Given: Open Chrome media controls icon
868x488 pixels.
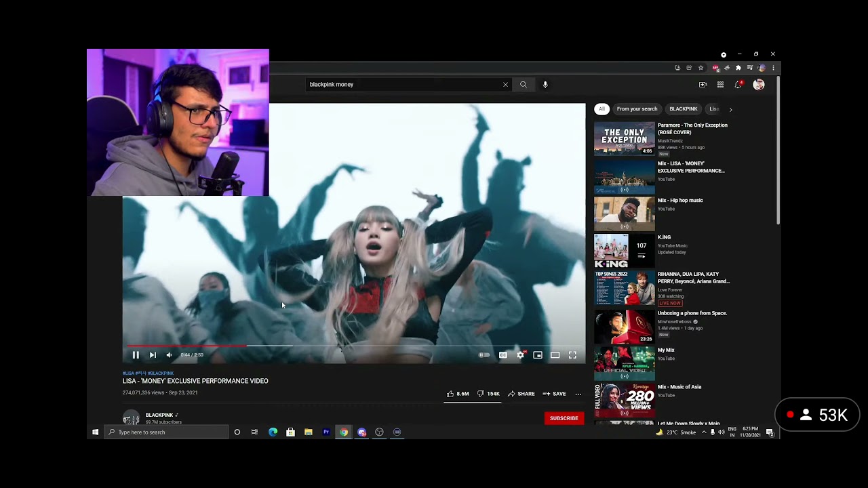Looking at the screenshot, I should 750,68.
